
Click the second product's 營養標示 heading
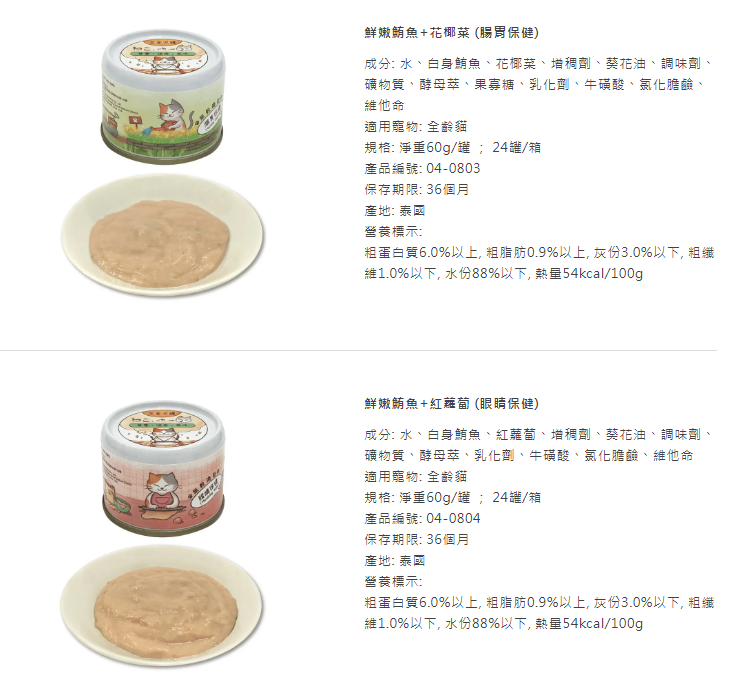pyautogui.click(x=393, y=582)
